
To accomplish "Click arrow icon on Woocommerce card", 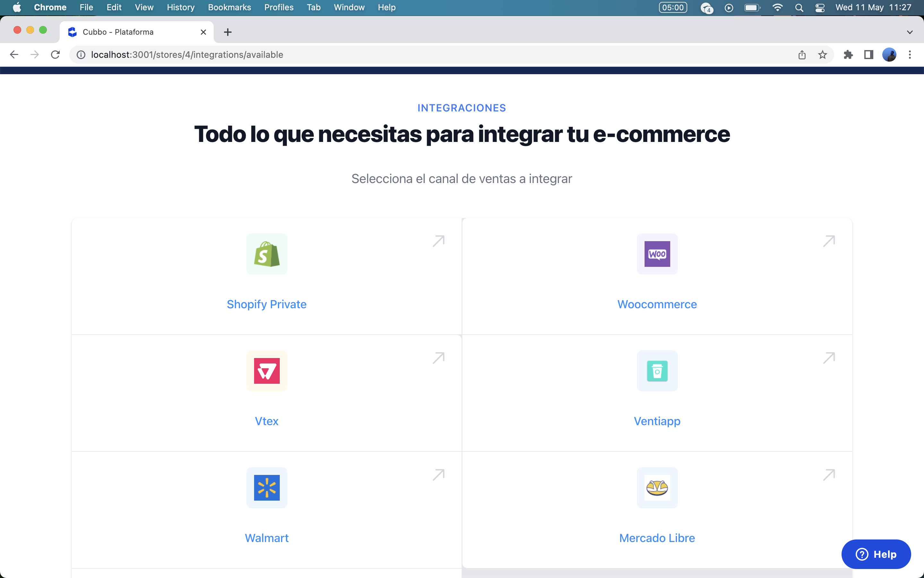I will [x=828, y=241].
